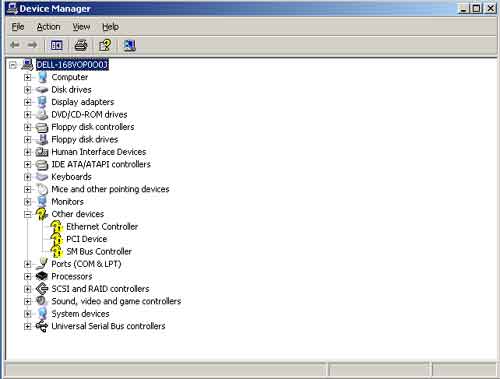Expand the Keyboards category
This screenshot has width=500, height=379.
[x=28, y=177]
